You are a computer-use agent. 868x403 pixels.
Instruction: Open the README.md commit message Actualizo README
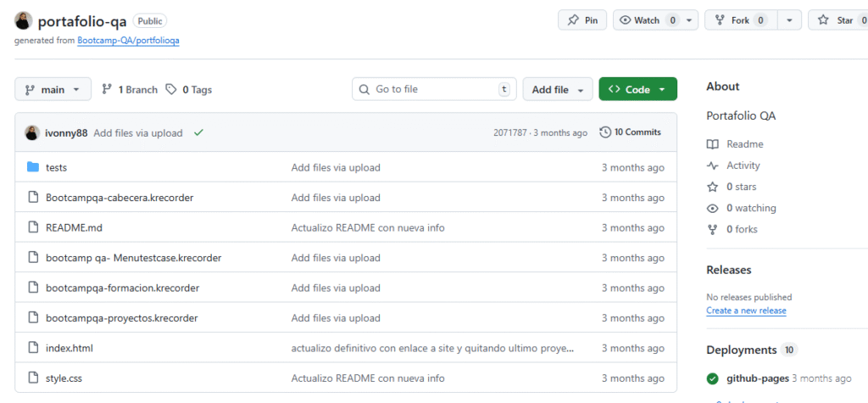368,228
